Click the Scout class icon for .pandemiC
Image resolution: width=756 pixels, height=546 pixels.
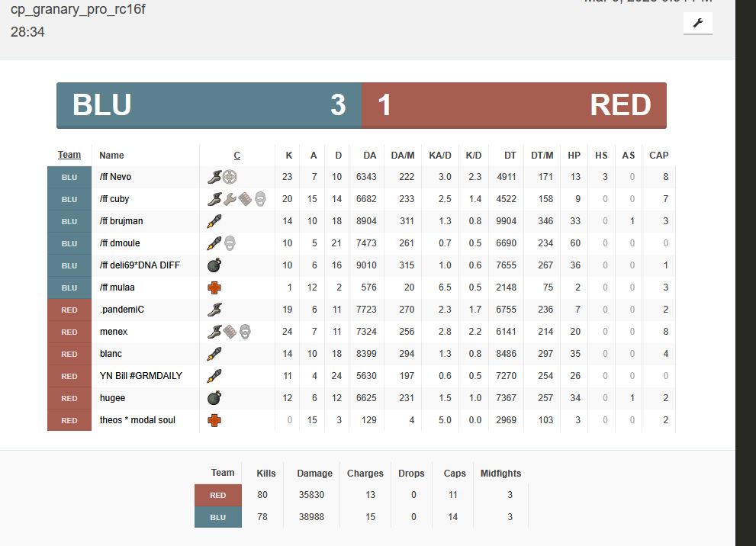pyautogui.click(x=214, y=310)
